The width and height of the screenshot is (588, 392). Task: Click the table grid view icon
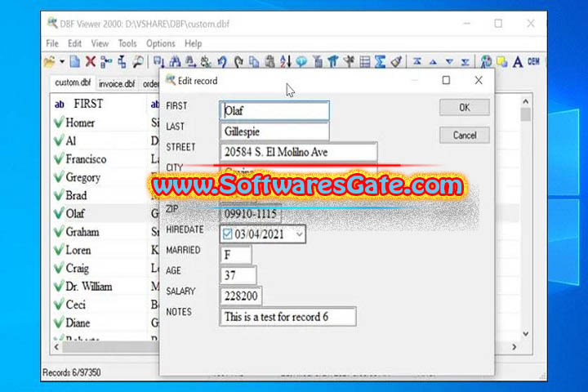click(365, 61)
